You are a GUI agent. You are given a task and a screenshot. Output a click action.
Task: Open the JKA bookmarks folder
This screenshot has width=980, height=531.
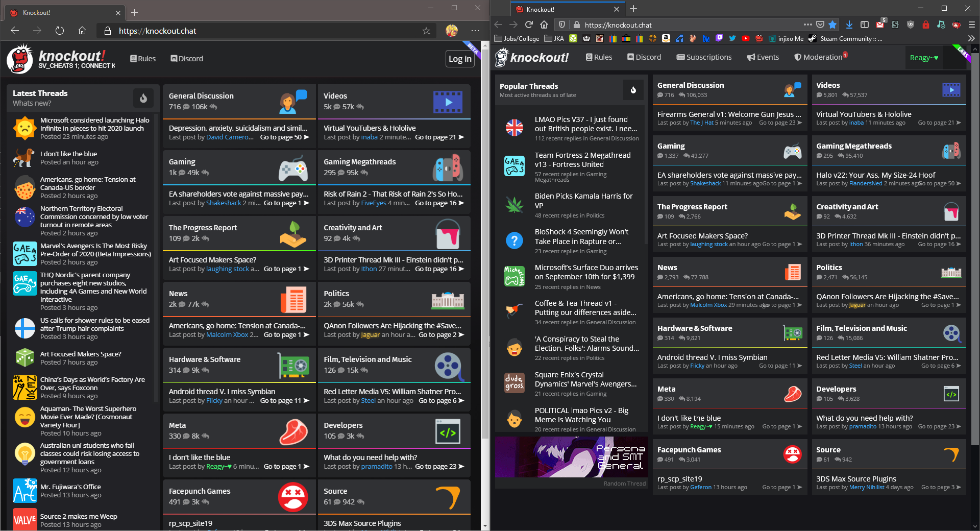click(x=554, y=38)
